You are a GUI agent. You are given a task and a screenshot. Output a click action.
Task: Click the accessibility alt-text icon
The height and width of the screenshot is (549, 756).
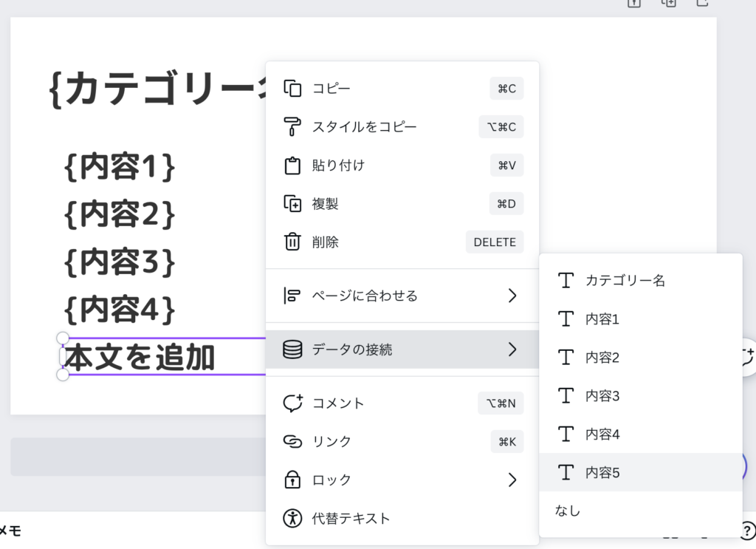293,519
